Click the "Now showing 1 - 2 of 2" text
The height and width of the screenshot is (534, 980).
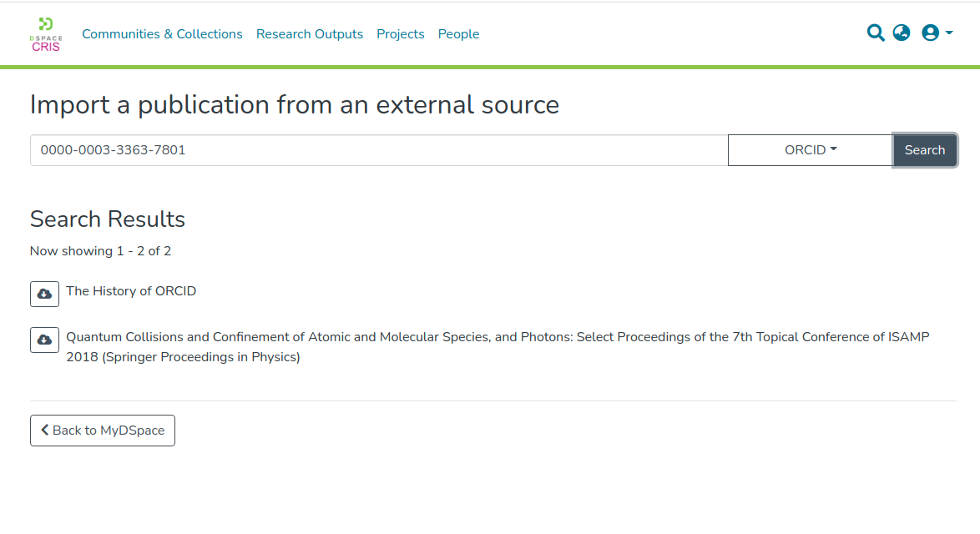click(x=100, y=251)
